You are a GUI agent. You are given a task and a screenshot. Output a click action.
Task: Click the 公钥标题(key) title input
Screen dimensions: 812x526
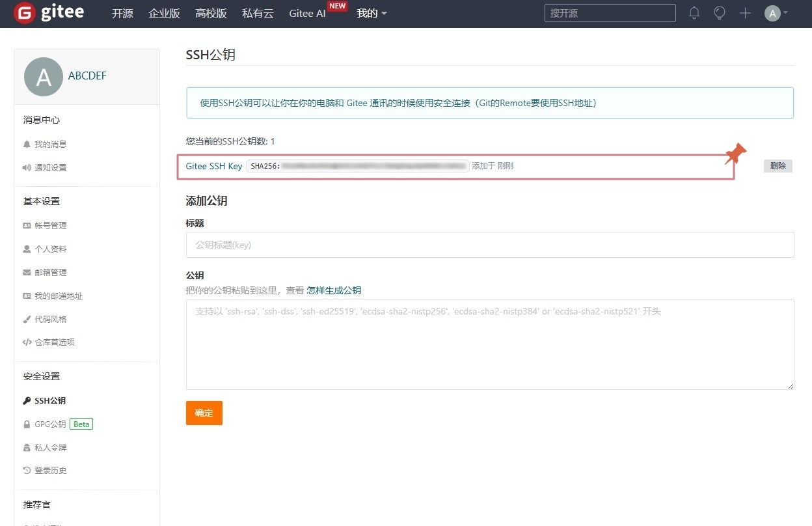click(x=490, y=245)
